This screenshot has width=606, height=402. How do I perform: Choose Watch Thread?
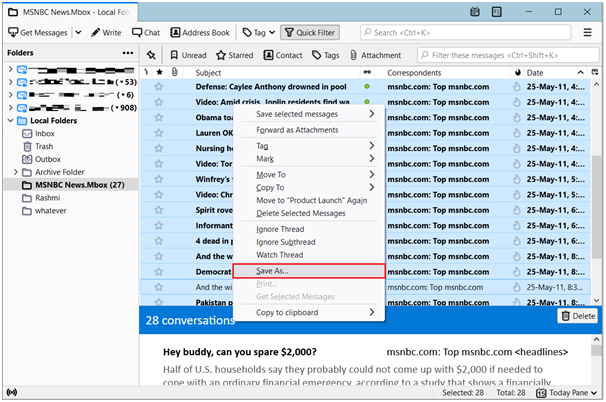pos(308,255)
